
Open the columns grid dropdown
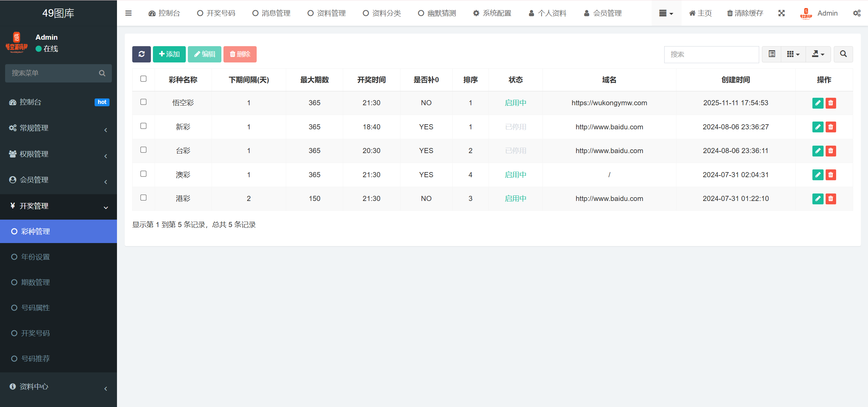tap(793, 54)
